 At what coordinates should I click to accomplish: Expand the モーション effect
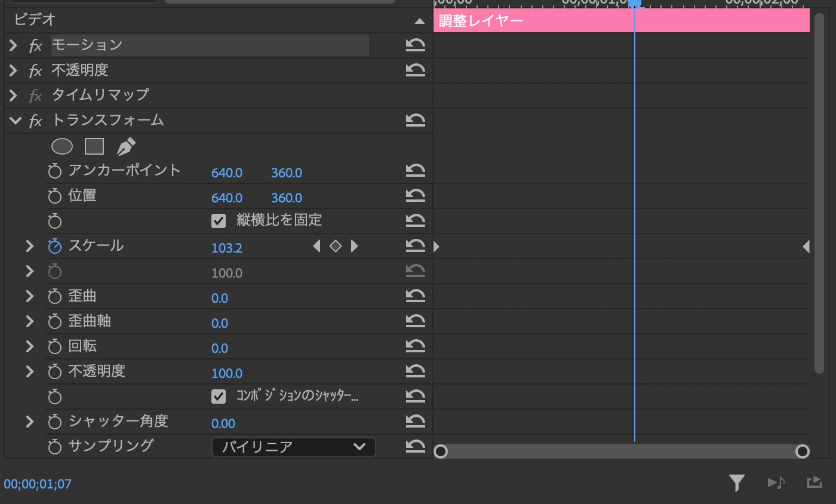pos(13,45)
